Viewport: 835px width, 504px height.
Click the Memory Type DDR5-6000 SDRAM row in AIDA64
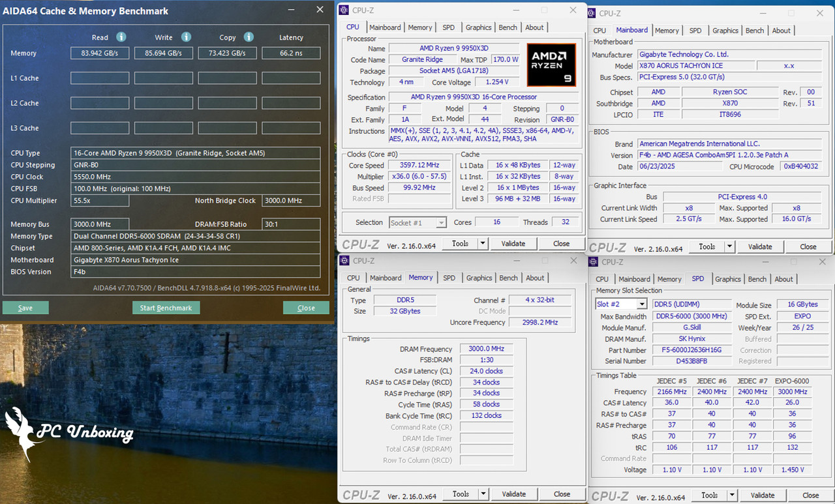(x=196, y=236)
